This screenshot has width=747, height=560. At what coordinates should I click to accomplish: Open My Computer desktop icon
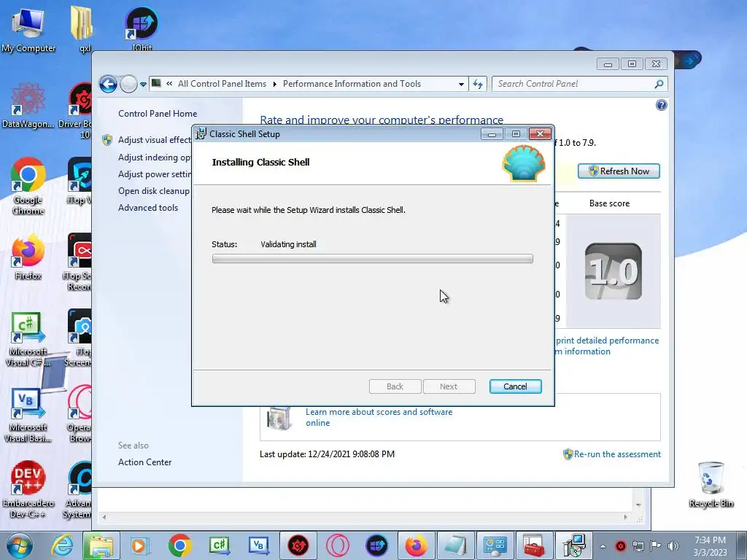coord(28,29)
